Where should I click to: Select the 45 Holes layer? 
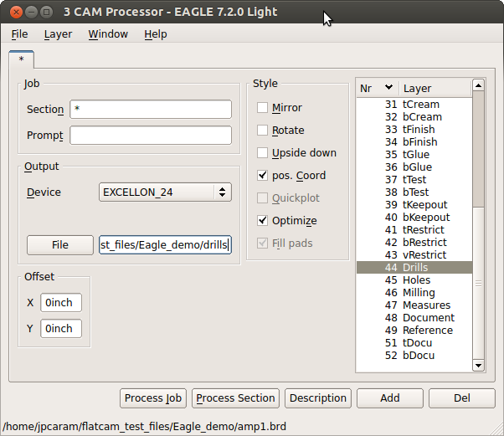click(x=415, y=280)
